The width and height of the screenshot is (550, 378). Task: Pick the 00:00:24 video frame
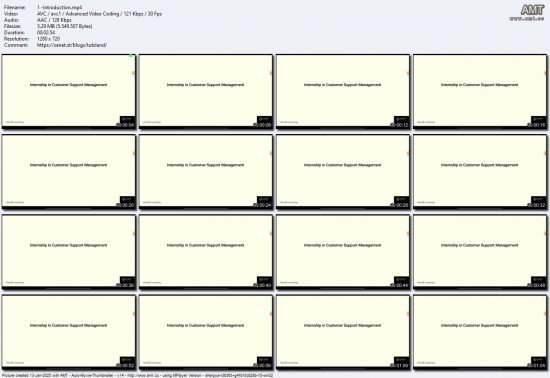click(x=206, y=171)
